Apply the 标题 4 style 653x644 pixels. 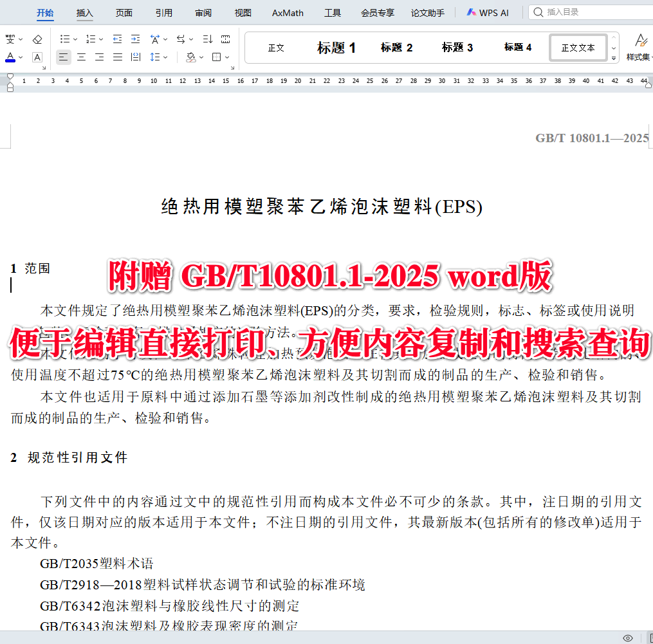518,48
